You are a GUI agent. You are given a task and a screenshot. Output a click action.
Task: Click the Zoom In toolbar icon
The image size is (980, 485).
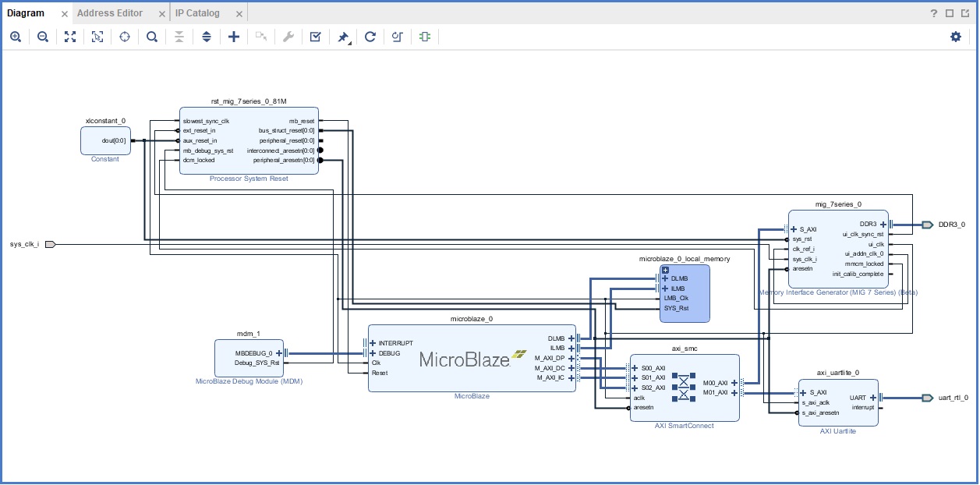[x=16, y=37]
